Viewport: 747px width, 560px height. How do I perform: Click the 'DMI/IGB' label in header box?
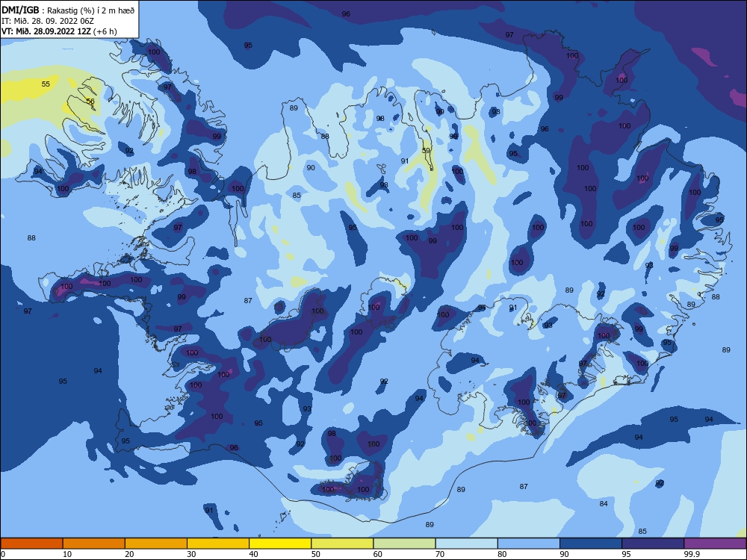tap(20, 10)
